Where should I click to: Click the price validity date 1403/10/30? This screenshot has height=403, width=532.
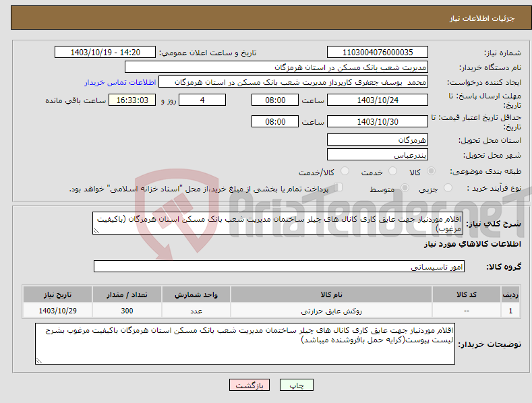[x=378, y=121]
